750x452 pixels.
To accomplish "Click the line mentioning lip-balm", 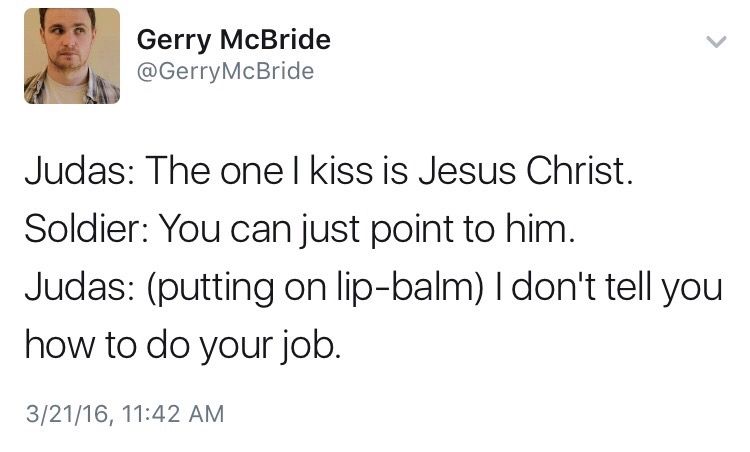I will point(372,290).
